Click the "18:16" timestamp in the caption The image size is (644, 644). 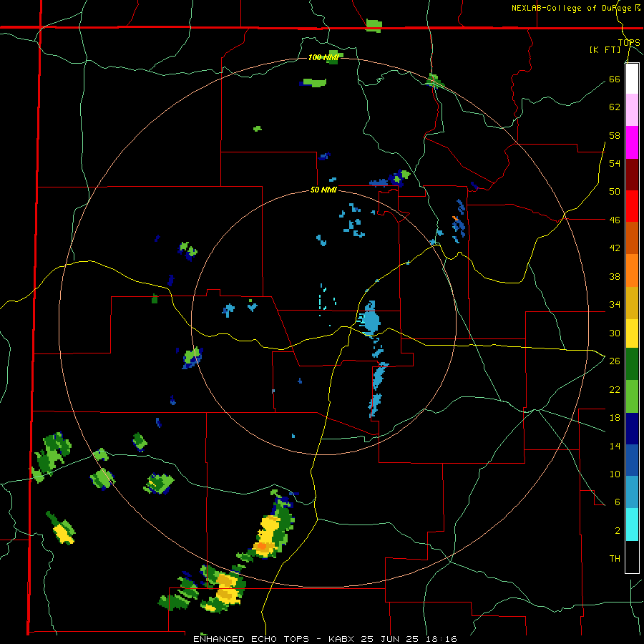(441, 639)
